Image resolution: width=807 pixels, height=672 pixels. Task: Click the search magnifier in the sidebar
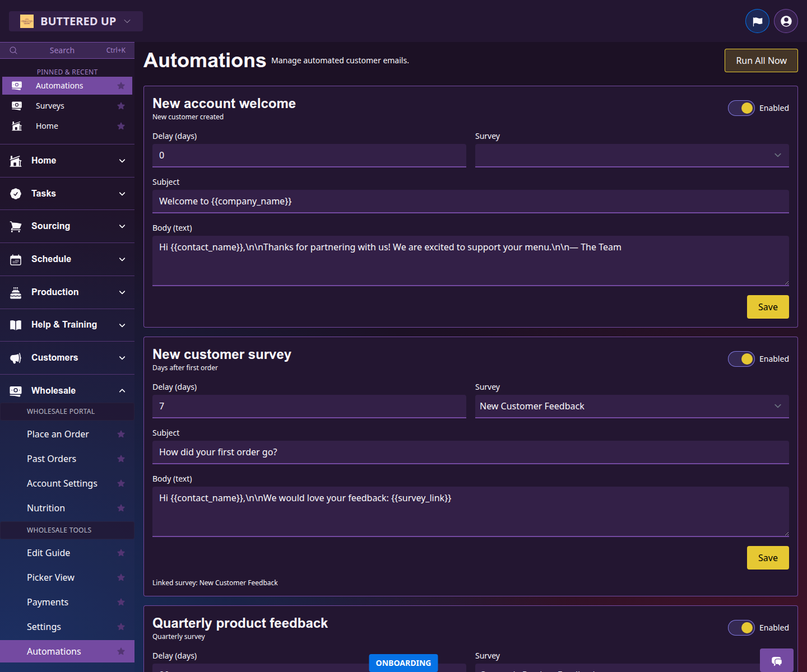pos(13,50)
